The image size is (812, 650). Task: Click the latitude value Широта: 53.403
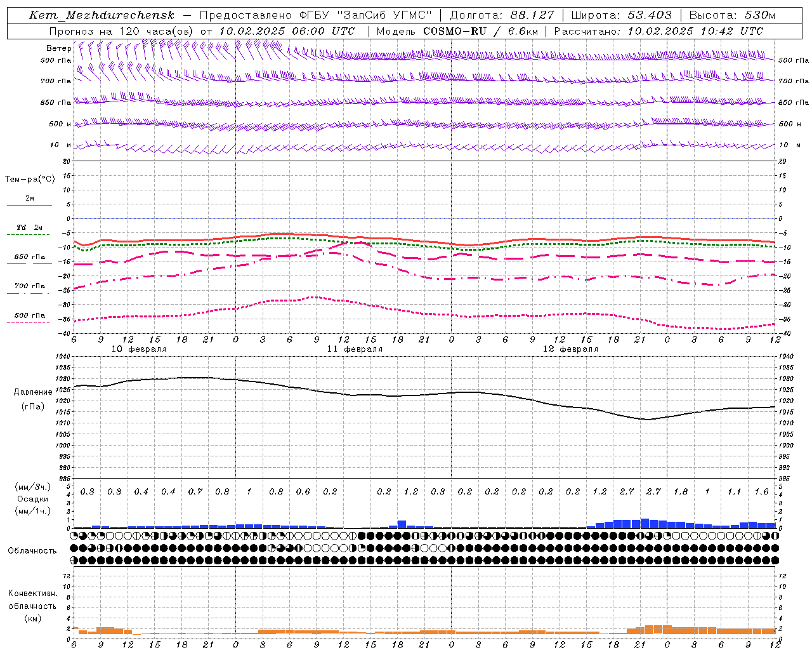(x=621, y=15)
